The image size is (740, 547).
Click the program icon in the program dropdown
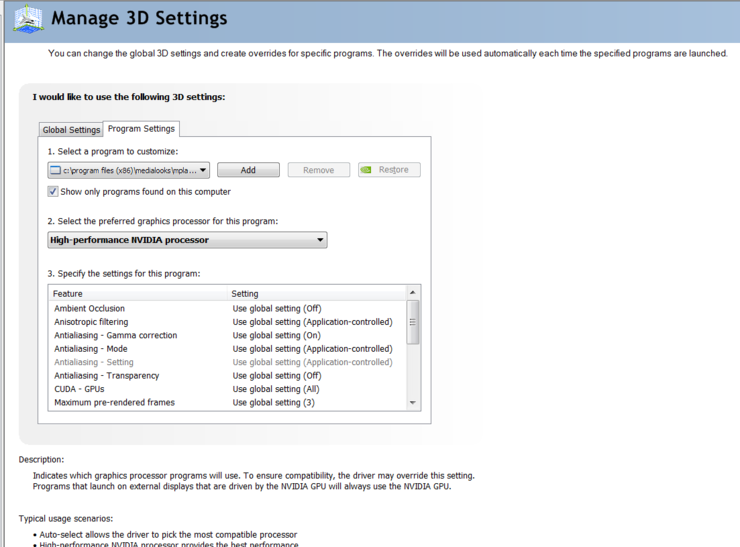(x=56, y=170)
